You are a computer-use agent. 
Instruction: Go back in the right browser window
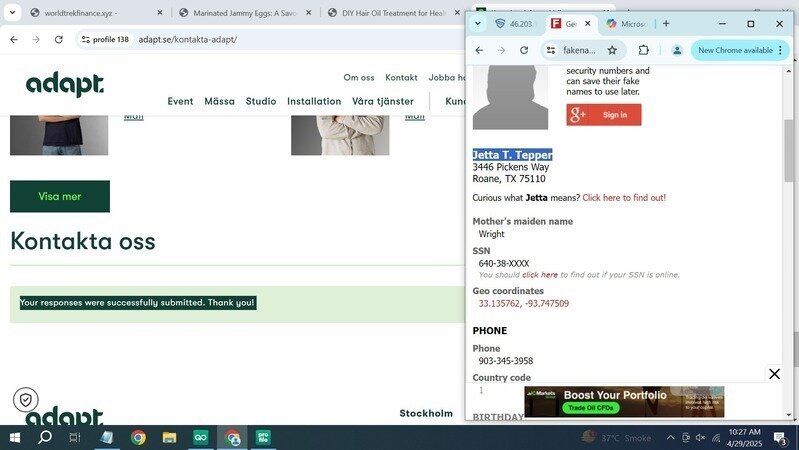tap(479, 50)
